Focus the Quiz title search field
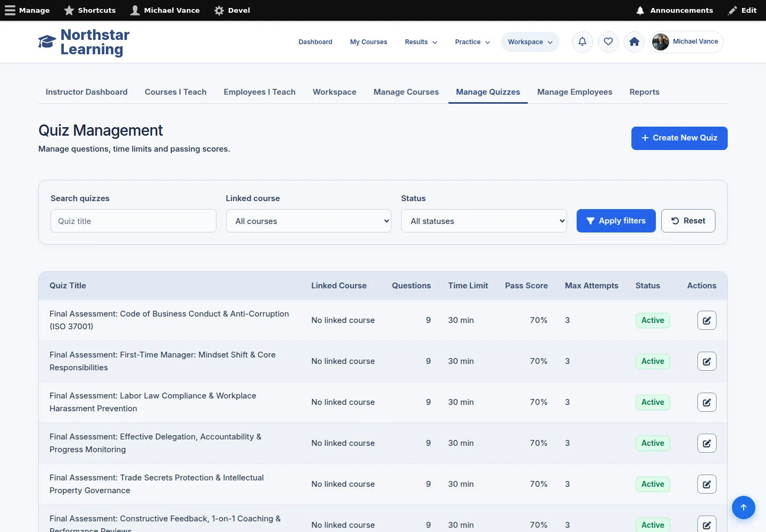766x532 pixels. point(134,221)
